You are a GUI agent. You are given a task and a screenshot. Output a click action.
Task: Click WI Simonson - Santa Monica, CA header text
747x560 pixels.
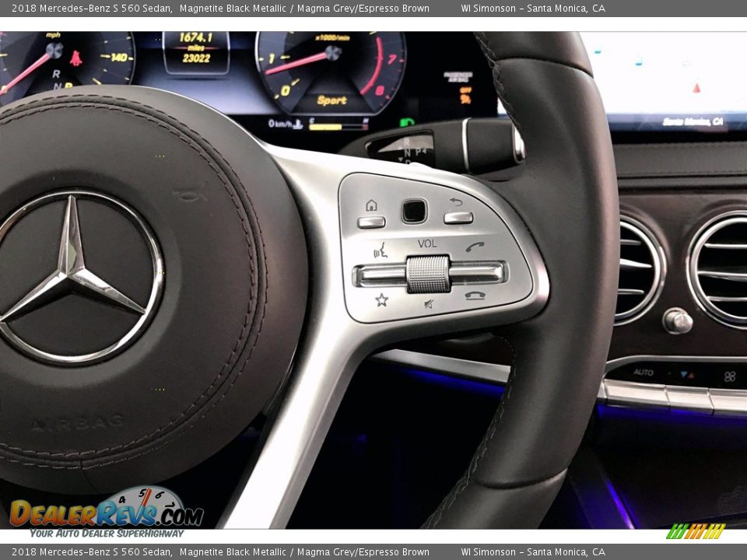click(x=533, y=8)
